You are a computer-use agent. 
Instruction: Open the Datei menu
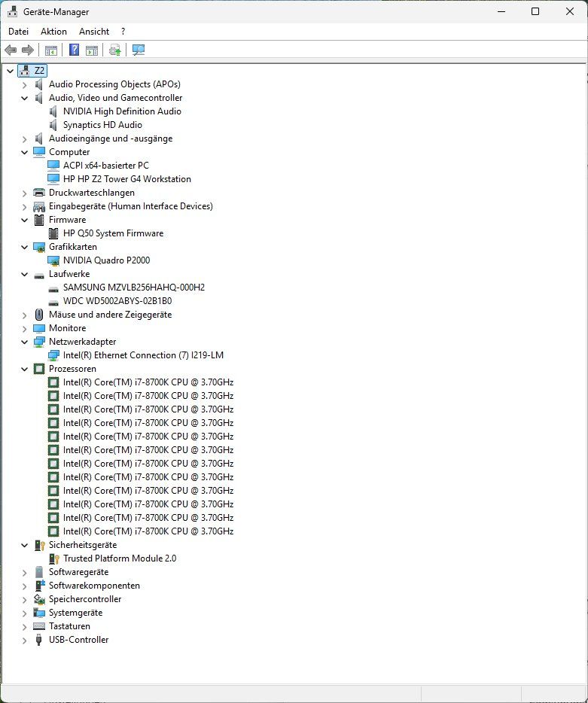click(x=18, y=32)
